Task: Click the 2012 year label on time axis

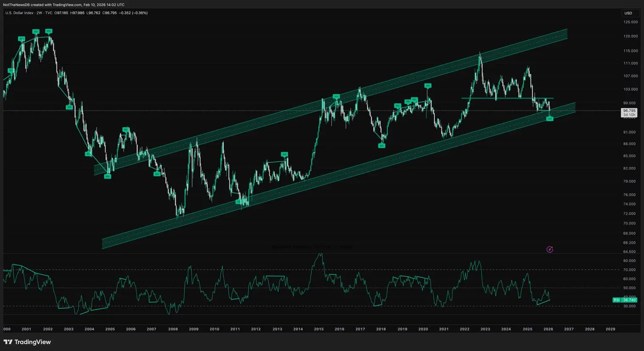Action: 256,329
